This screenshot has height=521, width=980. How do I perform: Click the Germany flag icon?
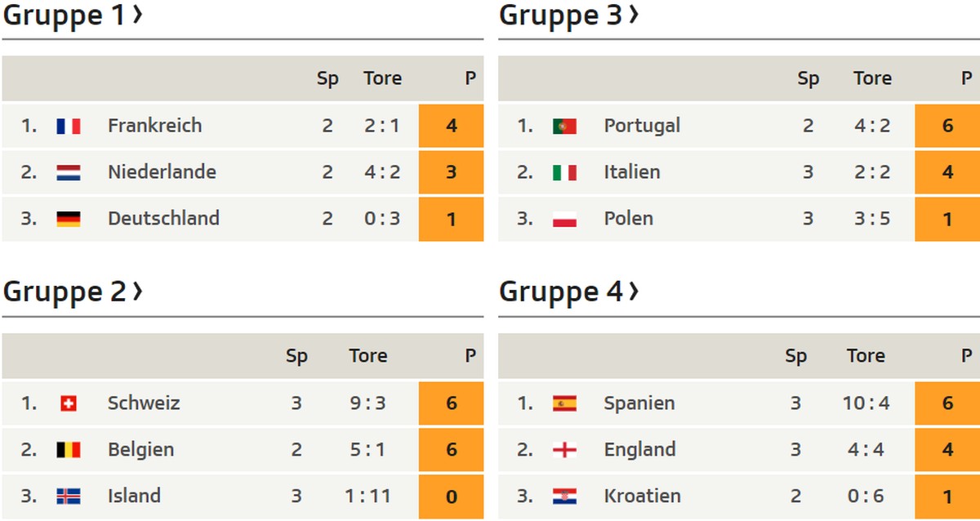point(69,219)
